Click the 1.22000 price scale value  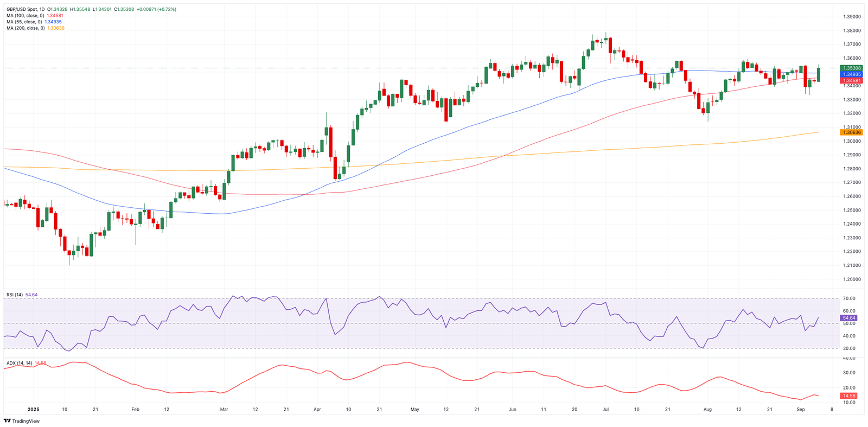pyautogui.click(x=851, y=252)
